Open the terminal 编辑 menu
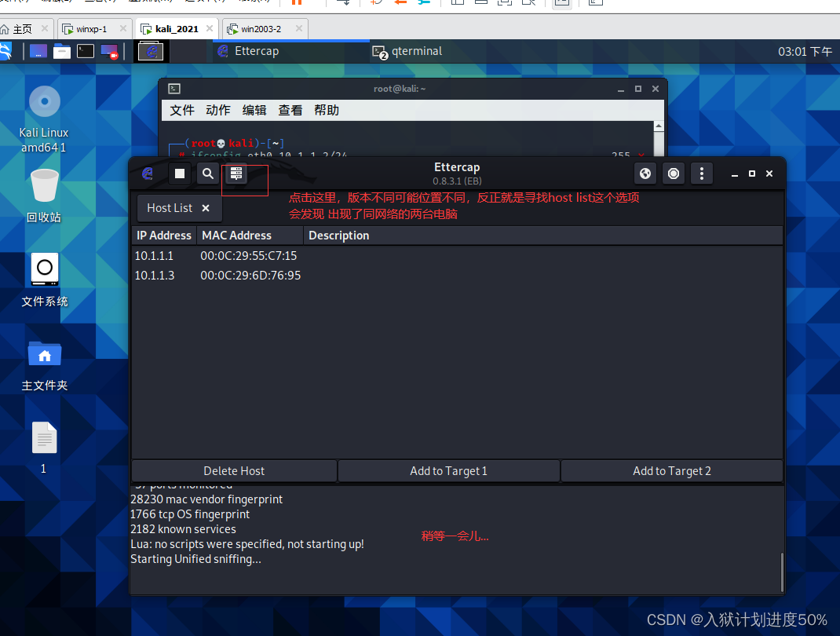Image resolution: width=840 pixels, height=636 pixels. (254, 111)
